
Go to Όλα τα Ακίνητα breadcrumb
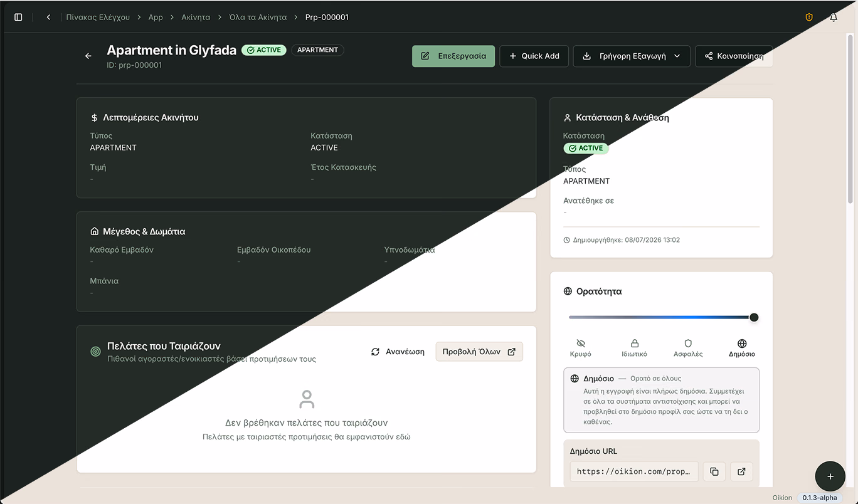point(258,17)
